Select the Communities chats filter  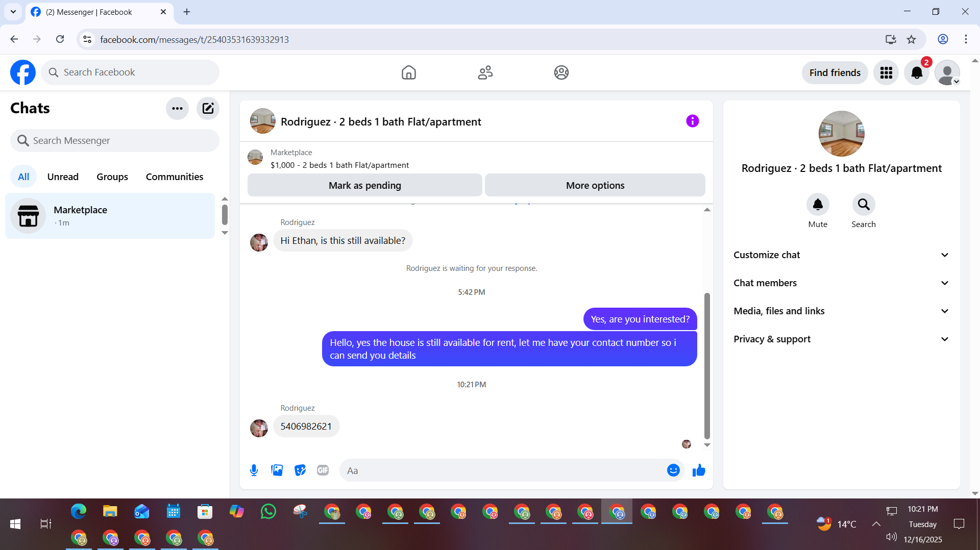click(x=175, y=177)
